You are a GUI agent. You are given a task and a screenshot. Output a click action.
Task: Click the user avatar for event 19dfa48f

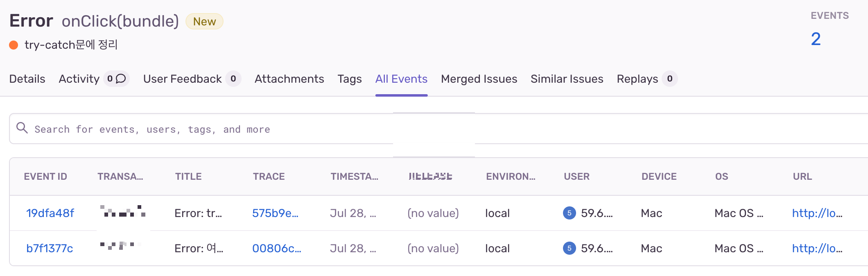569,213
